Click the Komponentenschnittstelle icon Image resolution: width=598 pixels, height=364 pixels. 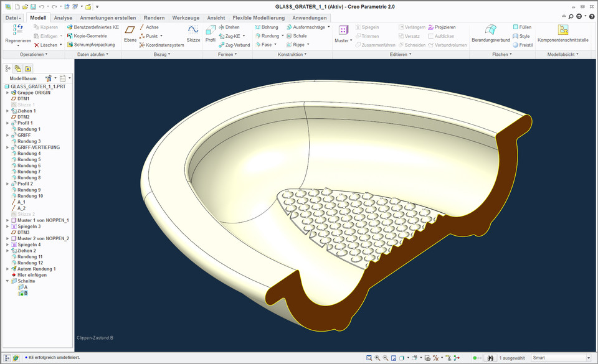click(564, 30)
